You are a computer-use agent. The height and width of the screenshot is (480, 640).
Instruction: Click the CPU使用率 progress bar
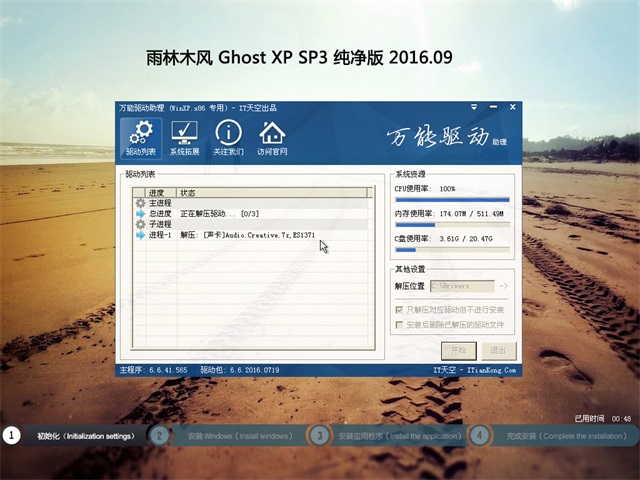click(451, 199)
